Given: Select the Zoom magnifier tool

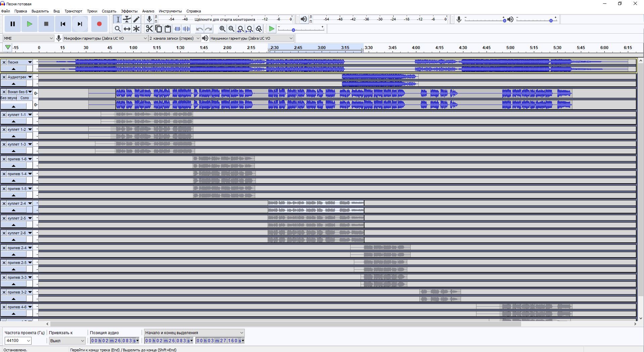Looking at the screenshot, I should [x=118, y=29].
